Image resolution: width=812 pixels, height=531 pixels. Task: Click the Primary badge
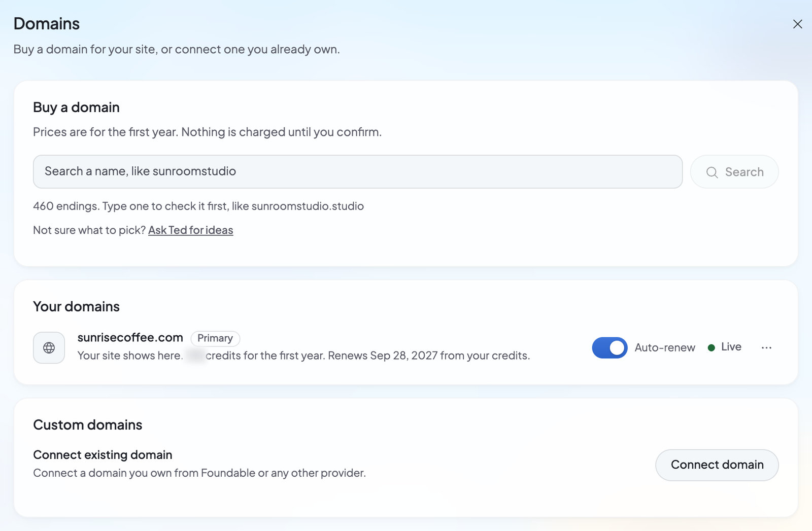[215, 338]
